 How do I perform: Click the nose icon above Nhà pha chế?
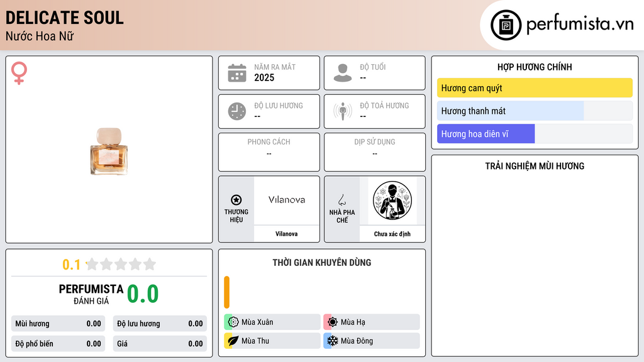(x=341, y=200)
